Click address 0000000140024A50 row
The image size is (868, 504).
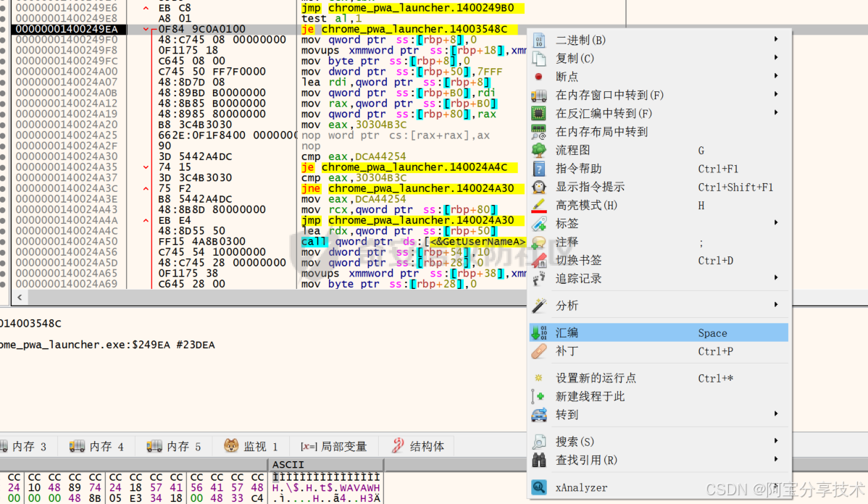click(67, 241)
